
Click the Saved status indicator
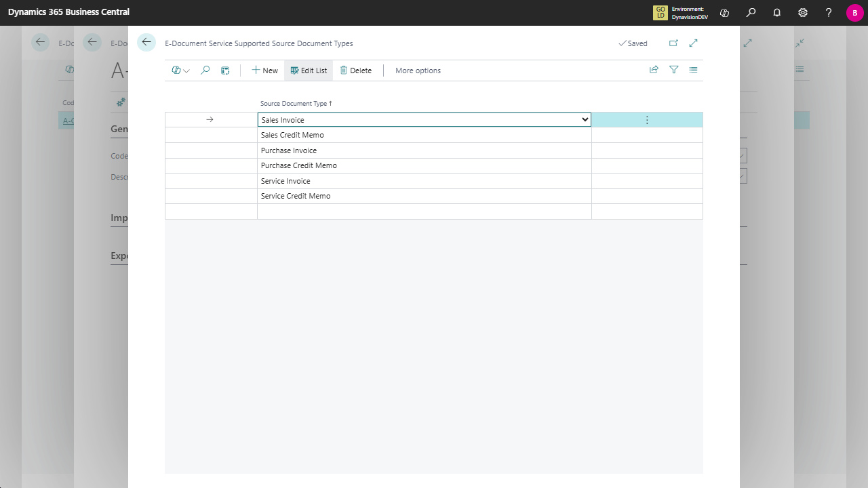633,43
